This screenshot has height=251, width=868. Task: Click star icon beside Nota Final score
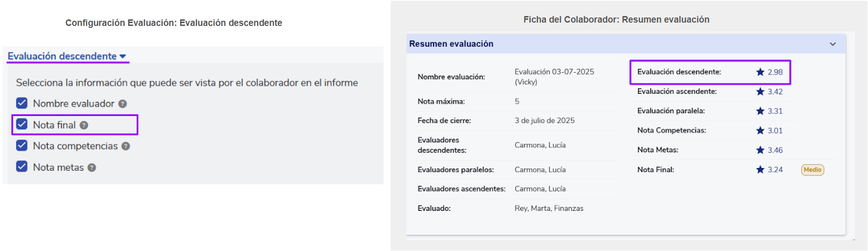[760, 170]
